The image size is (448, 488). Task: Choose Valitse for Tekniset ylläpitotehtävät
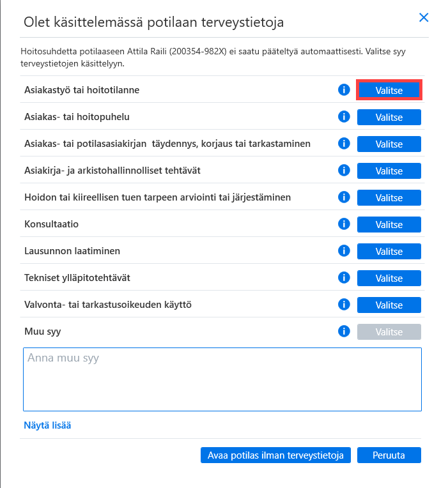pyautogui.click(x=389, y=278)
